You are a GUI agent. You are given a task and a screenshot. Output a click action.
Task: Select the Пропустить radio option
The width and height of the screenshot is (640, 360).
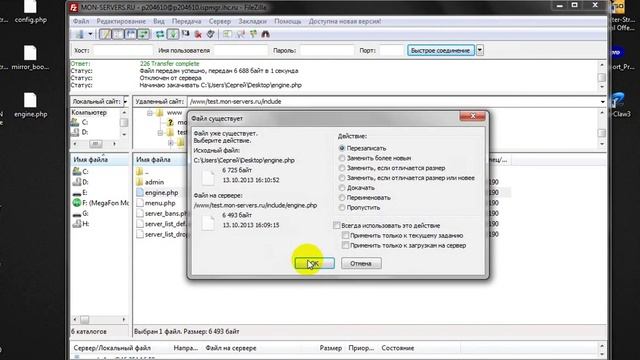tap(360, 207)
